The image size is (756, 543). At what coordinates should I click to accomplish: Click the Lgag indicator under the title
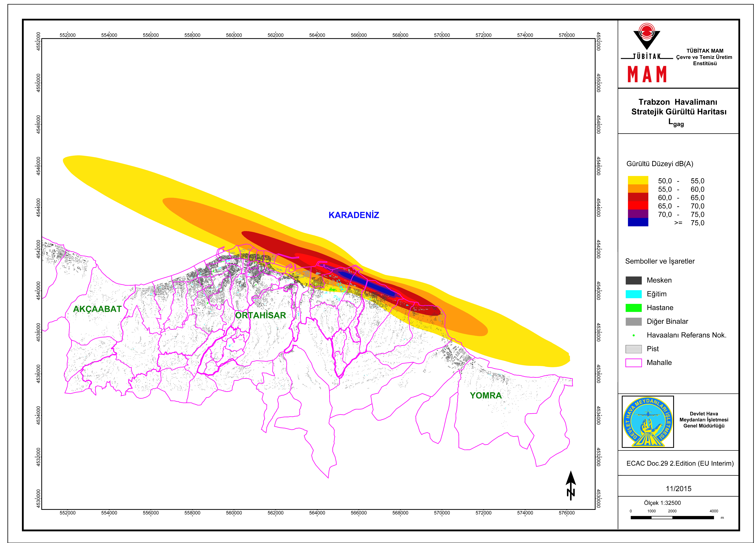click(676, 123)
